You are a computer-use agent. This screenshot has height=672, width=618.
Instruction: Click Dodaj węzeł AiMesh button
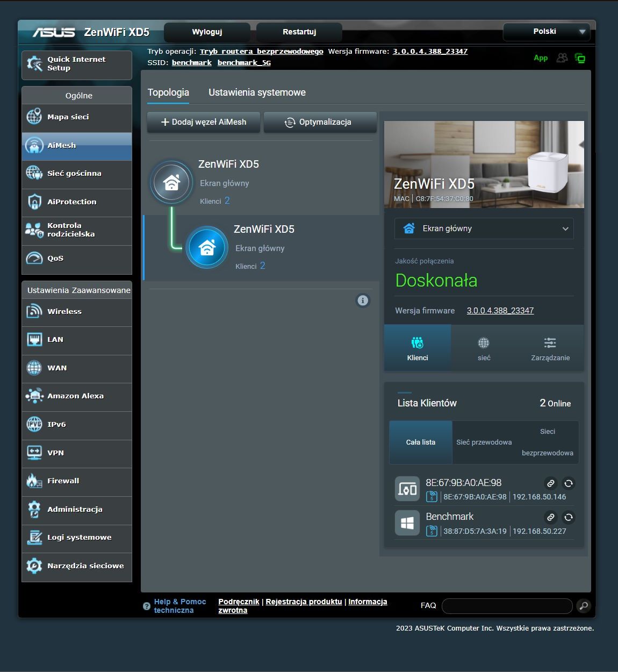tap(204, 122)
